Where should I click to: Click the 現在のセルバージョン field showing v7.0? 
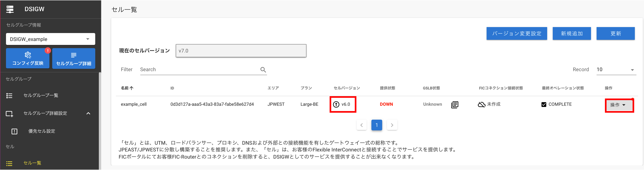click(x=241, y=51)
